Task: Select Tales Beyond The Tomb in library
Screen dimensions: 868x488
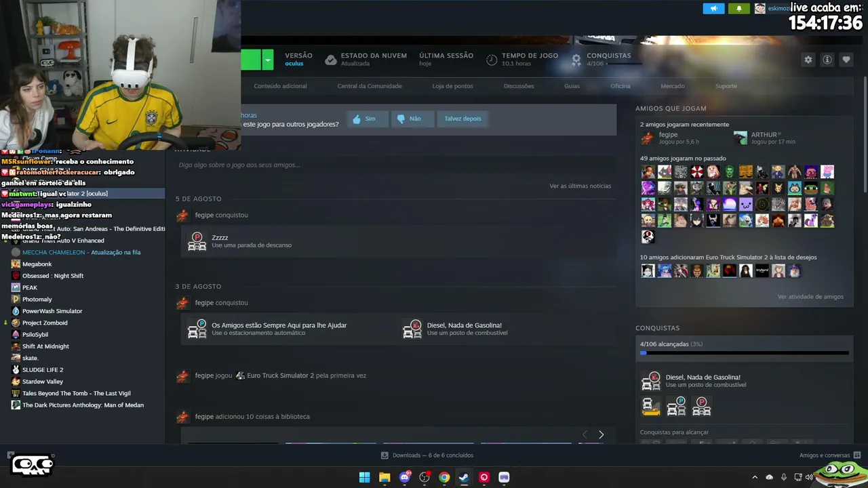Action: pyautogui.click(x=77, y=393)
